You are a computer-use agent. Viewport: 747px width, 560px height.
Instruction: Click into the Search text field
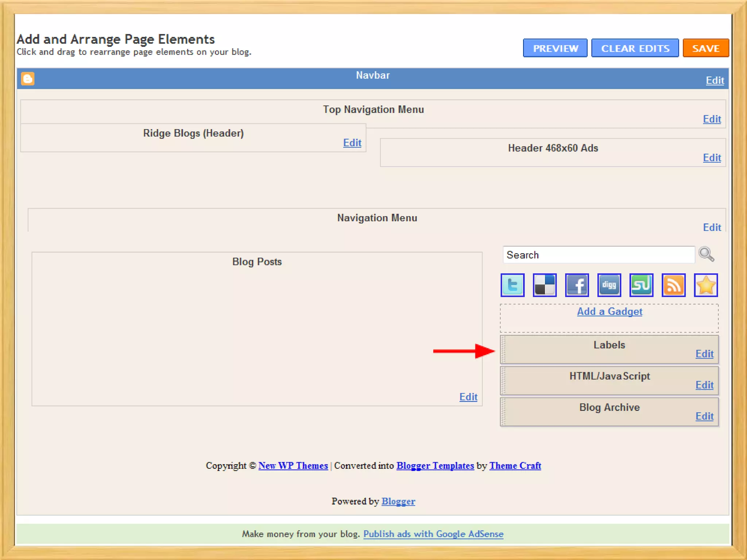point(598,255)
